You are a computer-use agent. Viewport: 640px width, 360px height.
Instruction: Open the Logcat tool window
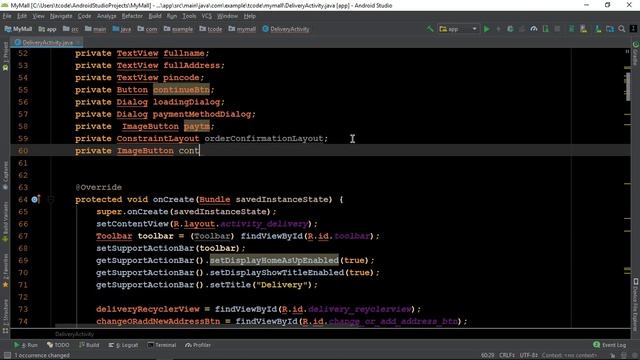[123, 345]
